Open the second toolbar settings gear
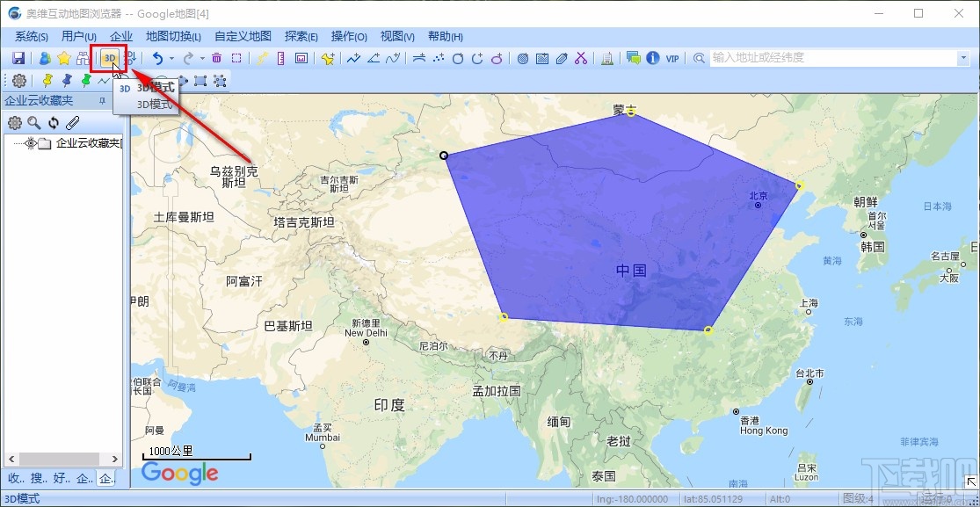The height and width of the screenshot is (507, 980). pyautogui.click(x=18, y=81)
